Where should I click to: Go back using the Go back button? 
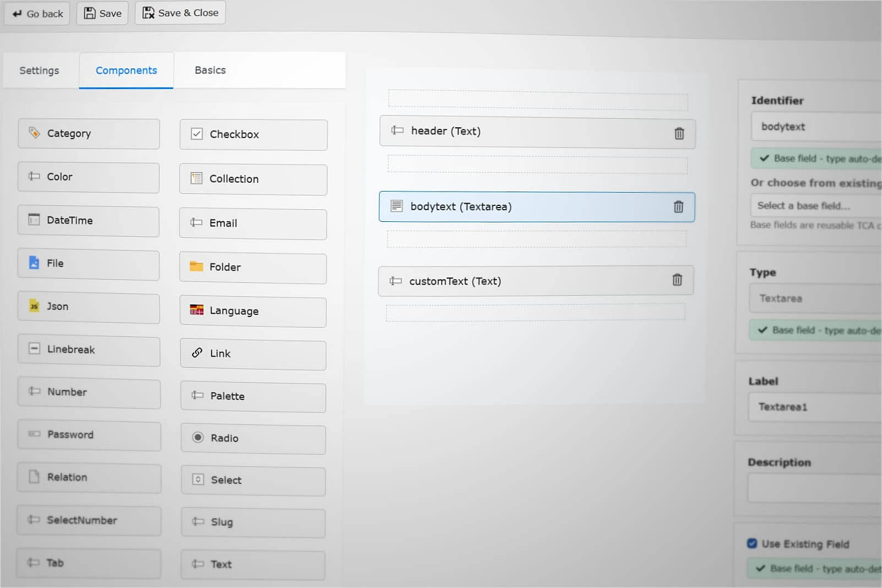pyautogui.click(x=37, y=14)
